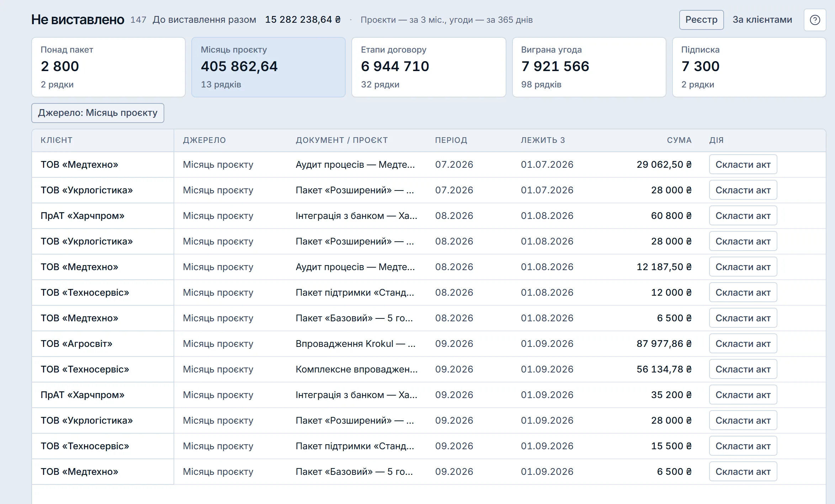
Task: Switch to the Реєстр view
Action: coord(701,20)
